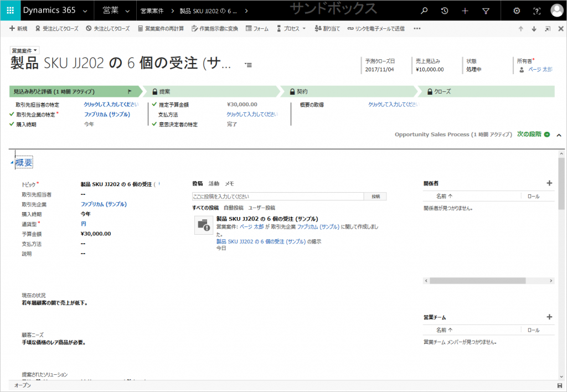Click the 次の段階 next stage button
Viewport: 567px width, 392px height.
click(533, 135)
